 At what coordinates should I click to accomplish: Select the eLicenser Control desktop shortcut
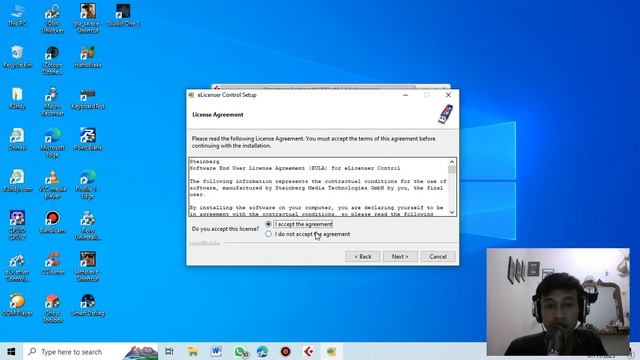point(17,267)
